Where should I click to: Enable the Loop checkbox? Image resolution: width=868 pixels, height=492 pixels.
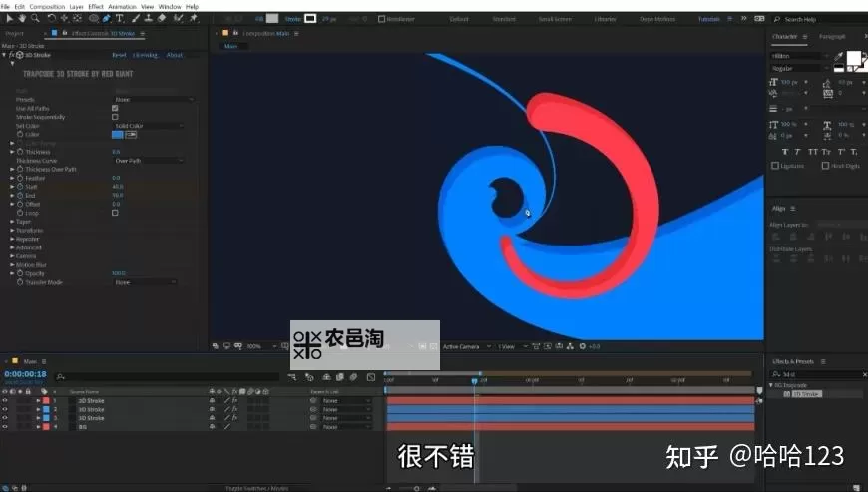tap(115, 213)
